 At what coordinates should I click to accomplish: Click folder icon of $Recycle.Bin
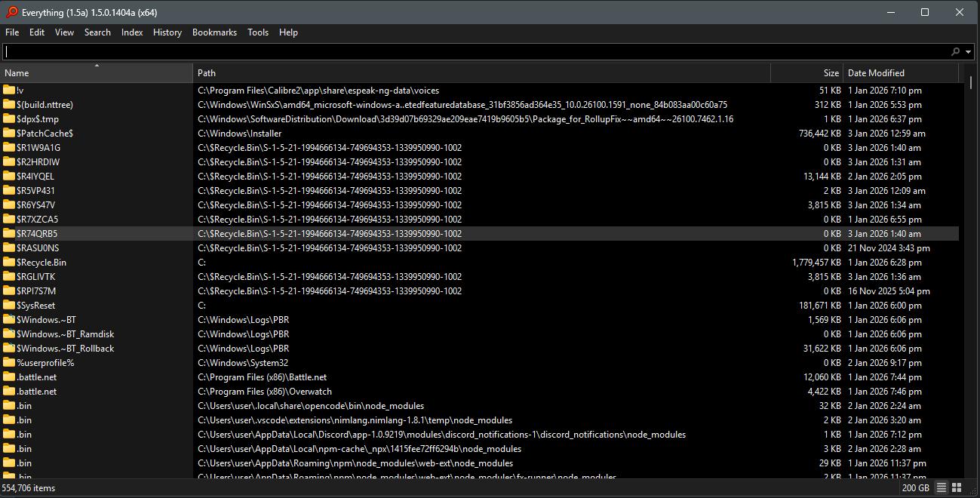point(9,262)
